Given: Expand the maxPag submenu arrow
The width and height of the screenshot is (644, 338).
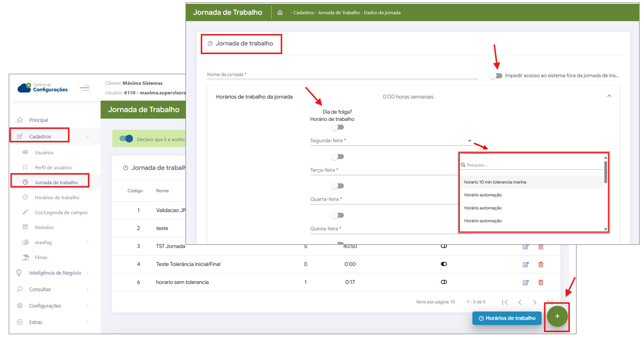Looking at the screenshot, I should 88,242.
